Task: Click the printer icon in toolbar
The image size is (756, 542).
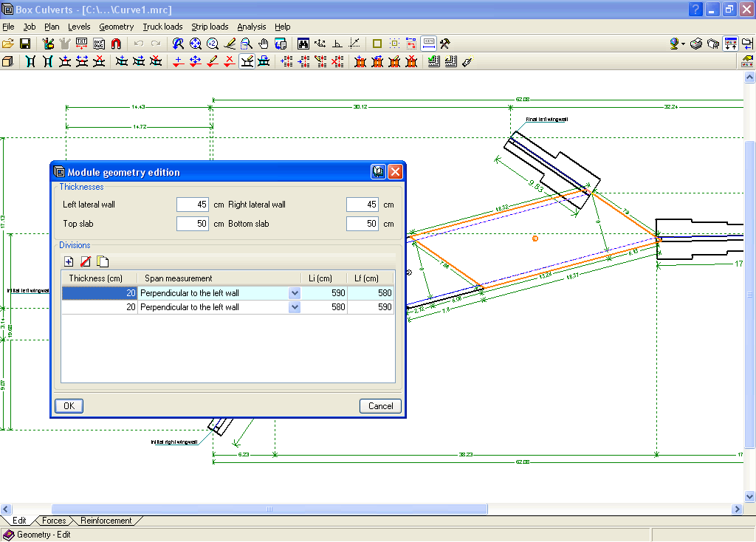Action: click(695, 44)
